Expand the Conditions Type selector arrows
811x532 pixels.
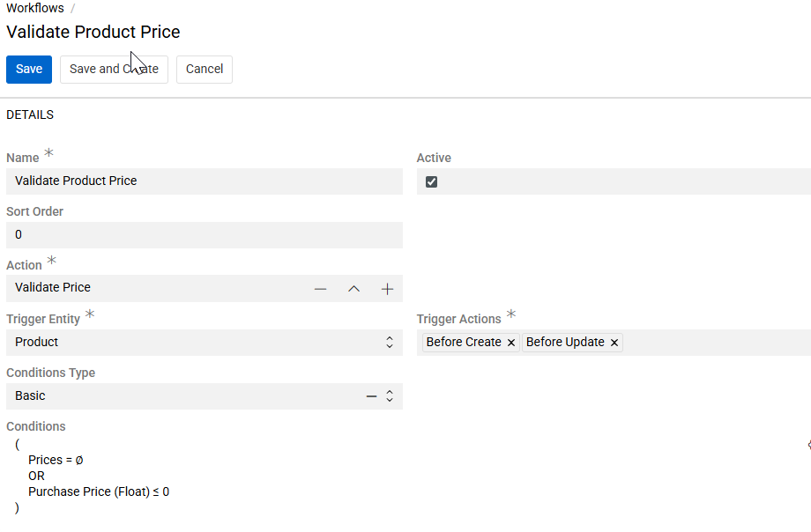[x=389, y=396]
